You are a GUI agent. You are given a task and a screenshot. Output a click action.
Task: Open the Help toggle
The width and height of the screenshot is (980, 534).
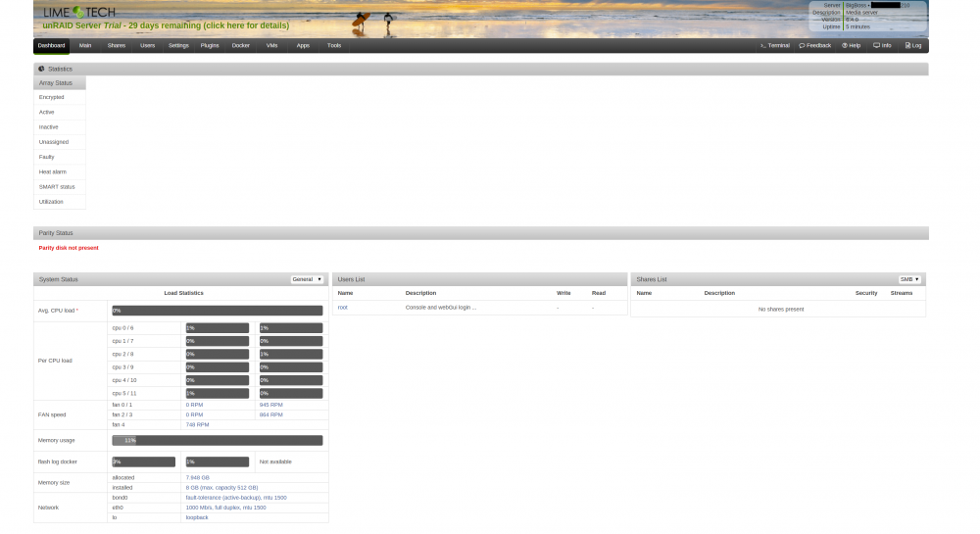[x=852, y=46]
